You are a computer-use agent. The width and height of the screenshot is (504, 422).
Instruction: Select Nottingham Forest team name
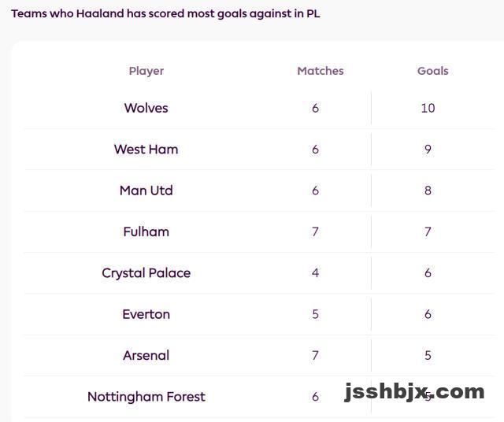coord(146,397)
